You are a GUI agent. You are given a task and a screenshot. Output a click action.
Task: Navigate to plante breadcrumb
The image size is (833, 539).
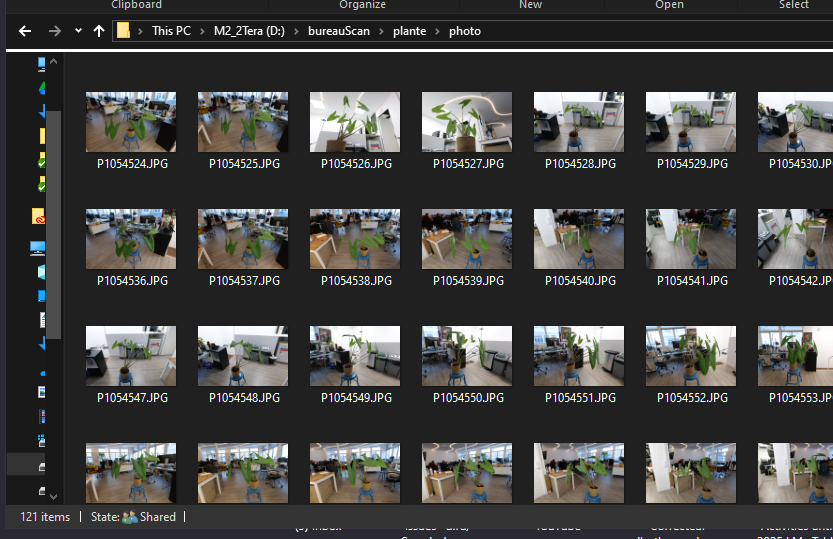410,31
